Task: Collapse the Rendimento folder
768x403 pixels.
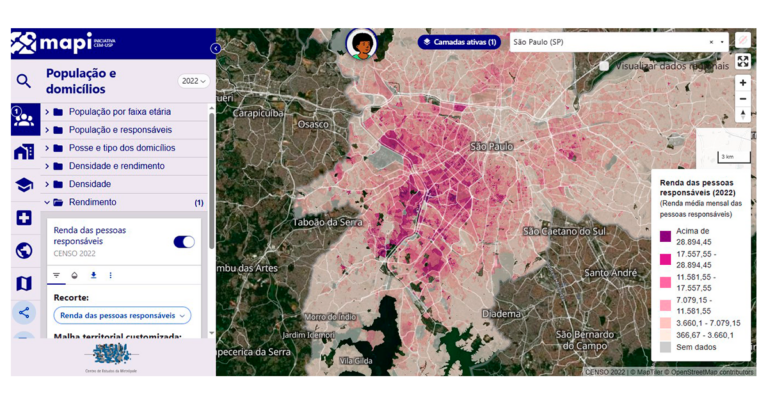Action: click(x=47, y=202)
